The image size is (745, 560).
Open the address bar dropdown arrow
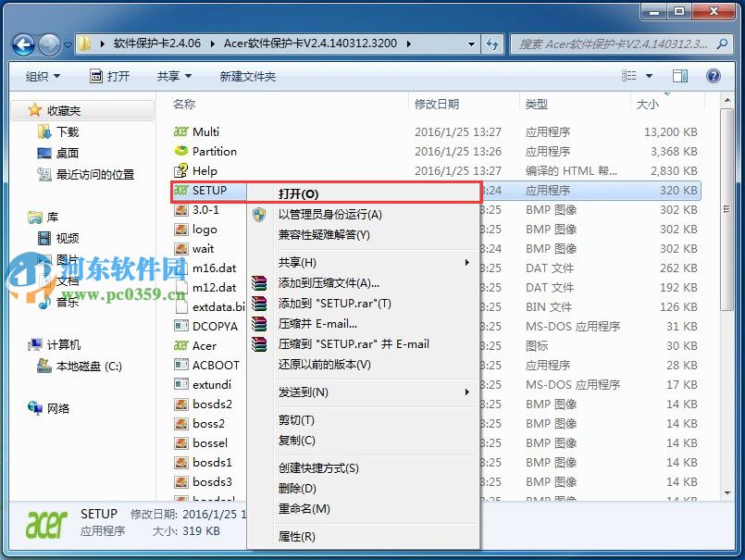pos(471,44)
